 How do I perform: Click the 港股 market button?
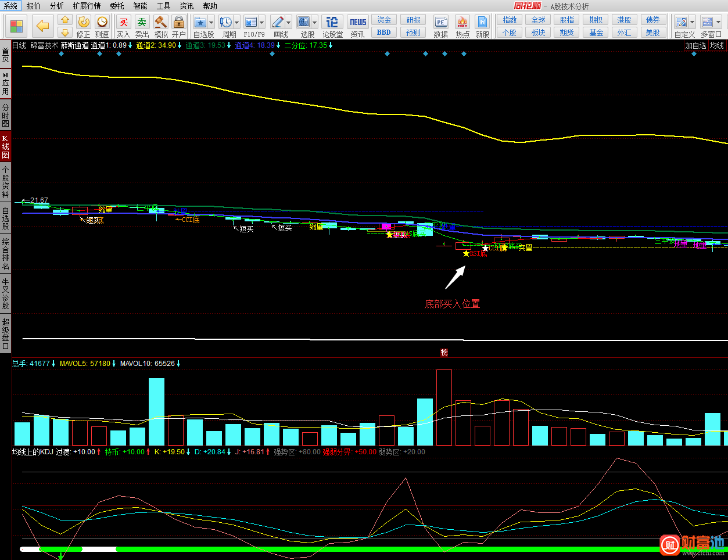point(624,20)
